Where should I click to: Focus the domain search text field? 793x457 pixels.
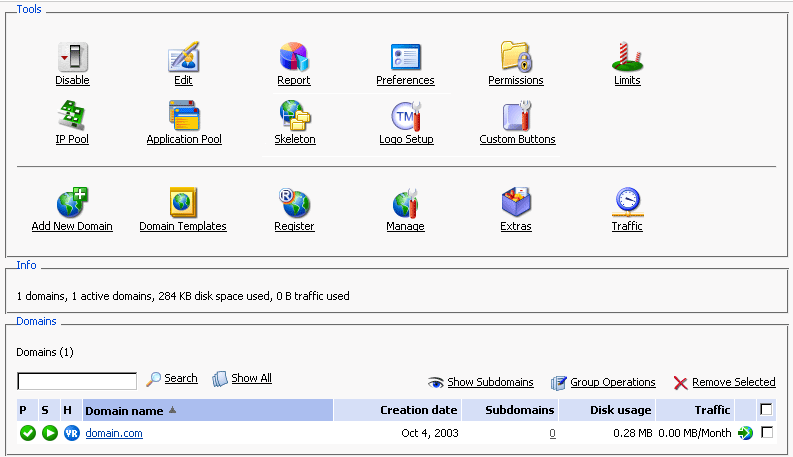click(x=77, y=381)
